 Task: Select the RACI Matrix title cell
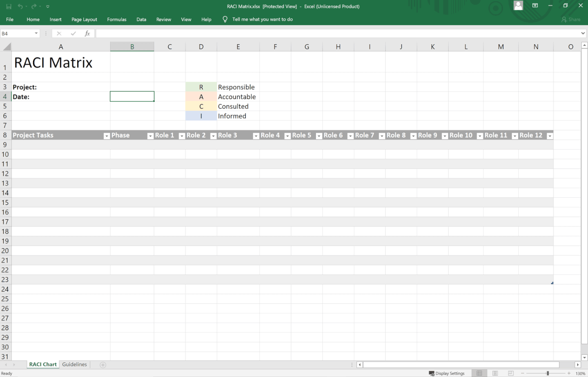coord(61,62)
